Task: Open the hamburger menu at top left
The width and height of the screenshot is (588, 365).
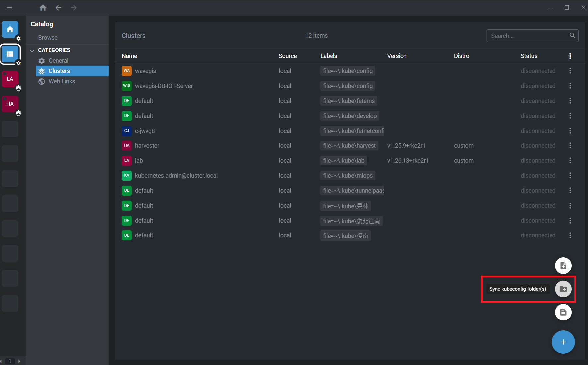Action: [9, 8]
